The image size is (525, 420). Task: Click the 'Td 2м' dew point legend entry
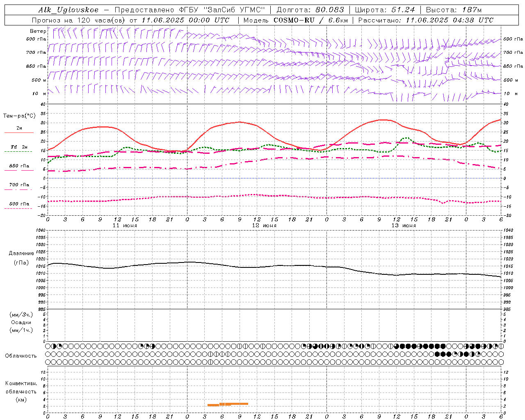(x=19, y=147)
